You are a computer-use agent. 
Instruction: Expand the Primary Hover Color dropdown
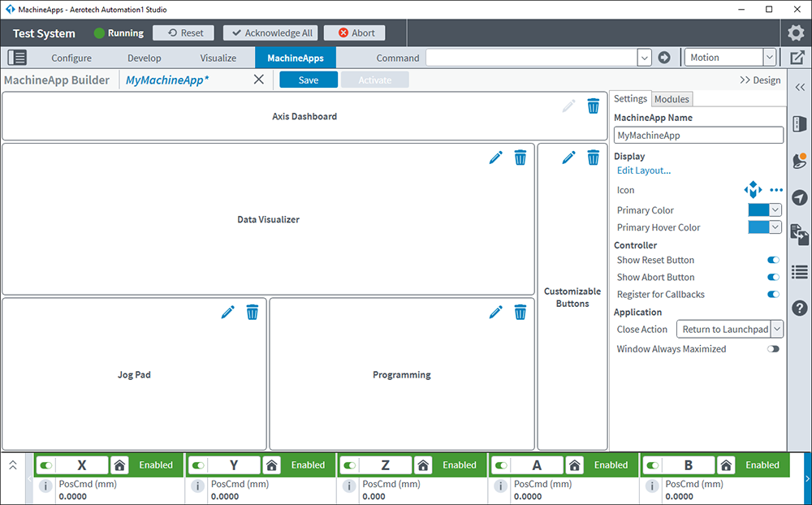click(x=775, y=227)
